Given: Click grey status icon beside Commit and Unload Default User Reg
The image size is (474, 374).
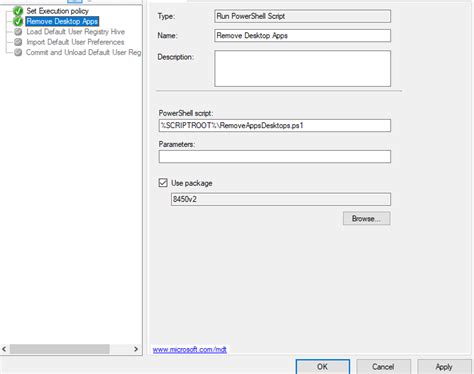Looking at the screenshot, I should click(x=18, y=53).
